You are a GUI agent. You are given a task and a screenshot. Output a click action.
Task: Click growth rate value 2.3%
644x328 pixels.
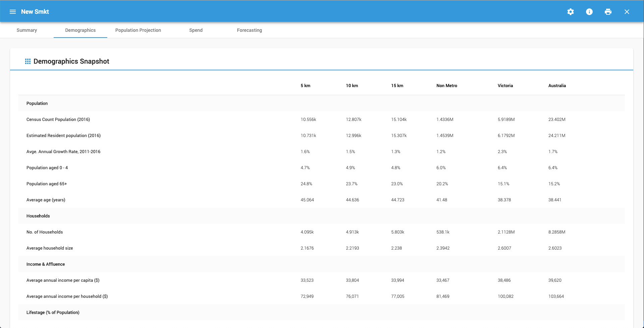502,152
